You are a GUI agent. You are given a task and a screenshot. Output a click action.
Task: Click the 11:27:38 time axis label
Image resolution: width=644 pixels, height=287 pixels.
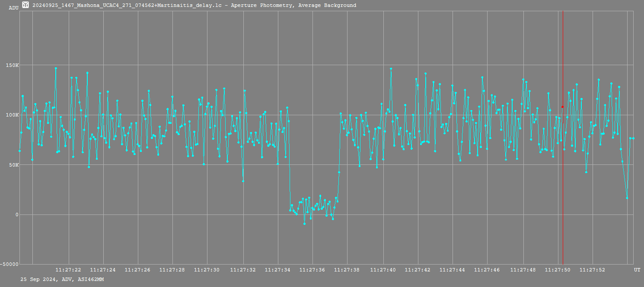pyautogui.click(x=347, y=270)
